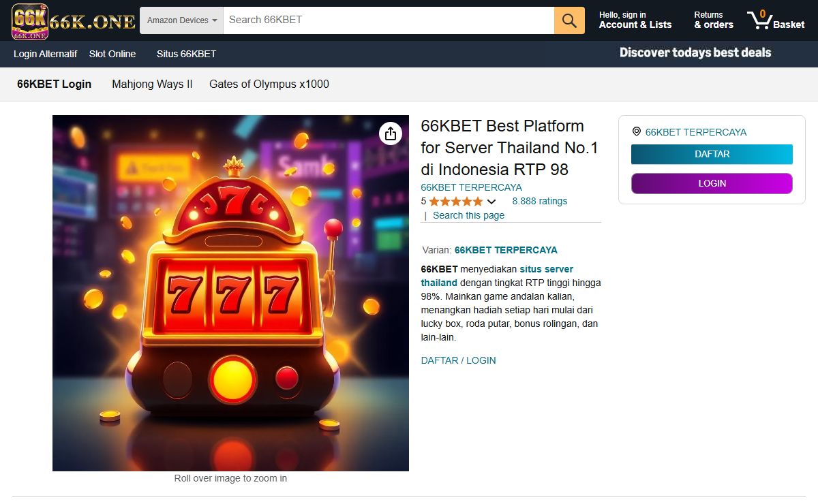Open Hello, sign in Account & Lists
Viewport: 818px width, 504px height.
635,20
